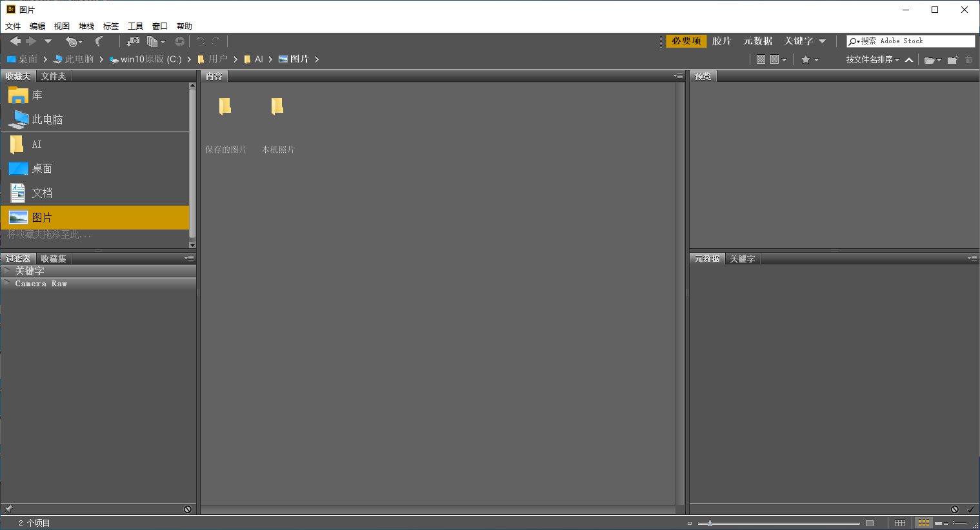The width and height of the screenshot is (980, 530).
Task: Open the refine stacked-pages dropdown
Action: (x=155, y=41)
